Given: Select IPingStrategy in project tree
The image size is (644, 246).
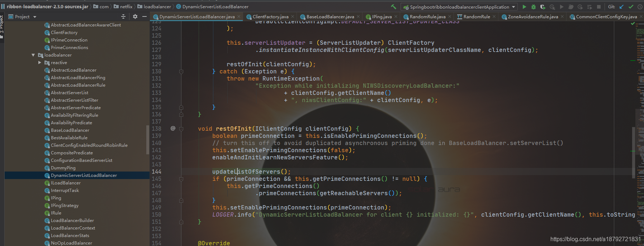Looking at the screenshot, I should coord(65,206).
